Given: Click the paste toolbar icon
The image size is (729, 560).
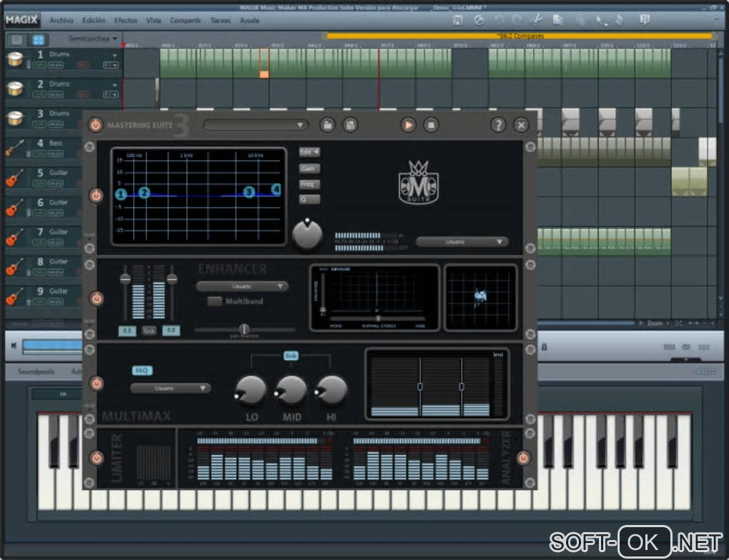Looking at the screenshot, I should [580, 20].
